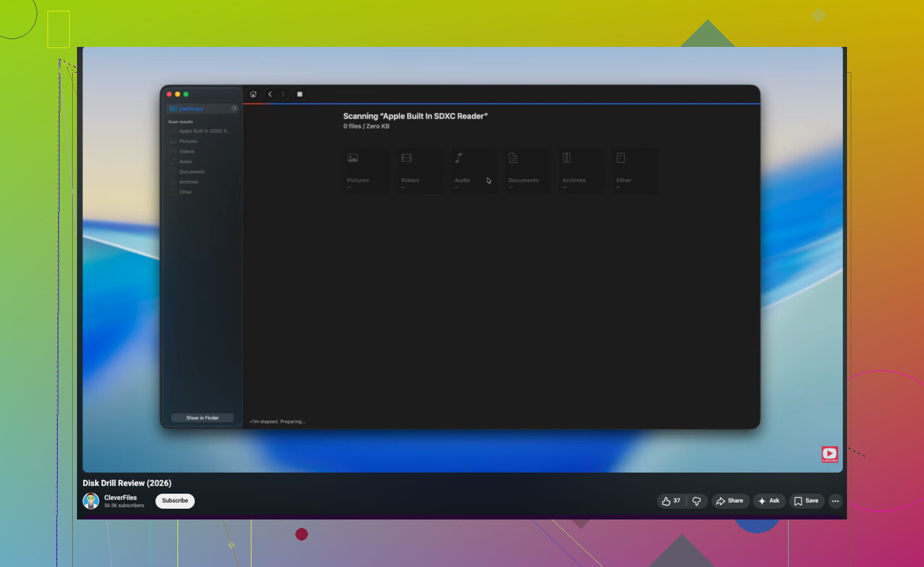
Task: Open the CleverFiles channel avatar
Action: [x=91, y=501]
